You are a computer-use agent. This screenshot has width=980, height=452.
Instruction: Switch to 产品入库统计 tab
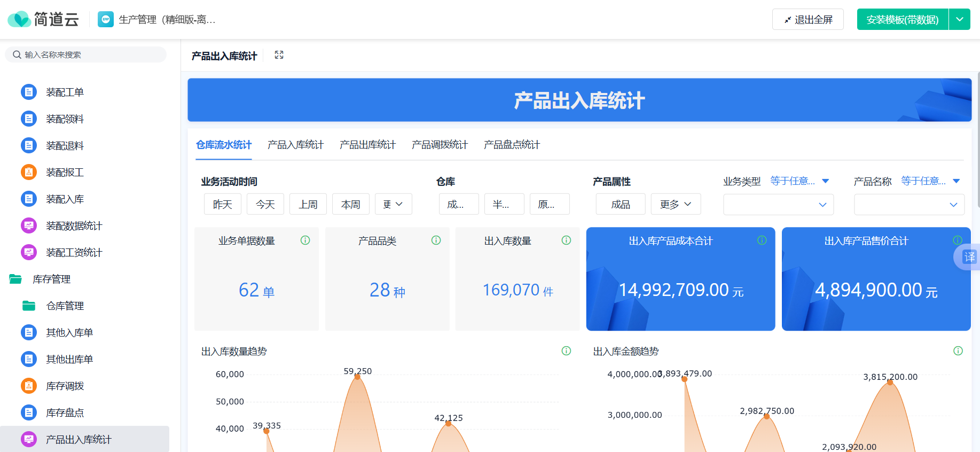click(296, 145)
